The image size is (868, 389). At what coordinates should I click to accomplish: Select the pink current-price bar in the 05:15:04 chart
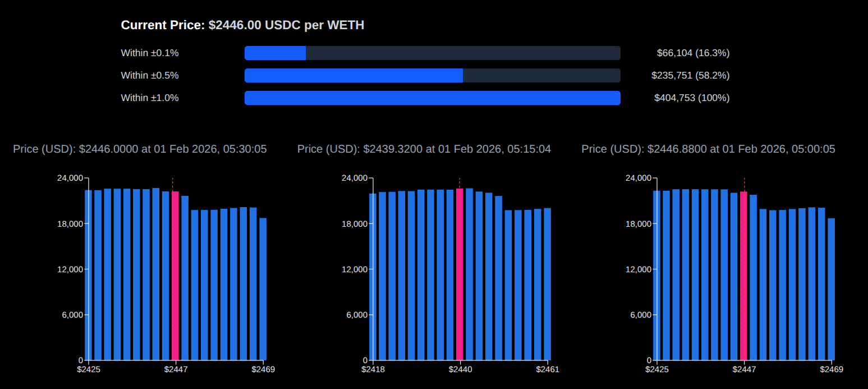pos(460,274)
